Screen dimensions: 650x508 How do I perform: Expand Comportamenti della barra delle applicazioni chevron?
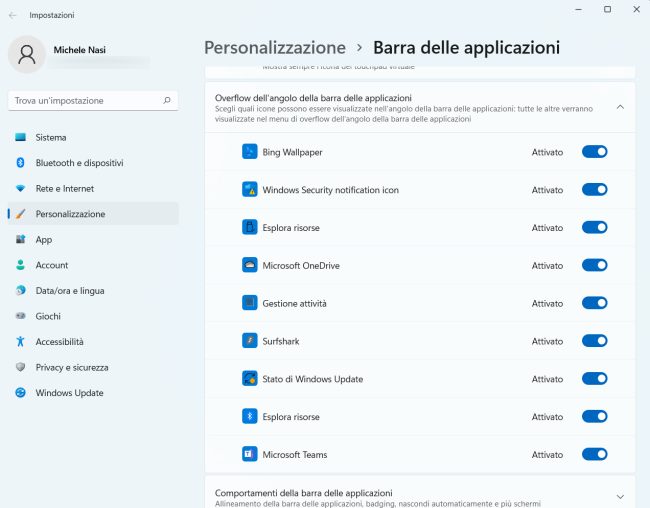(x=620, y=497)
